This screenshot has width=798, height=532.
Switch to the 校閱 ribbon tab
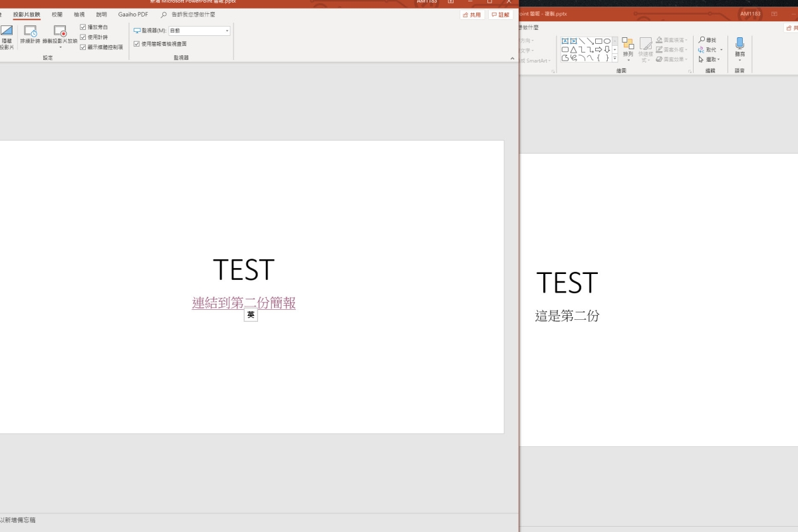click(59, 15)
